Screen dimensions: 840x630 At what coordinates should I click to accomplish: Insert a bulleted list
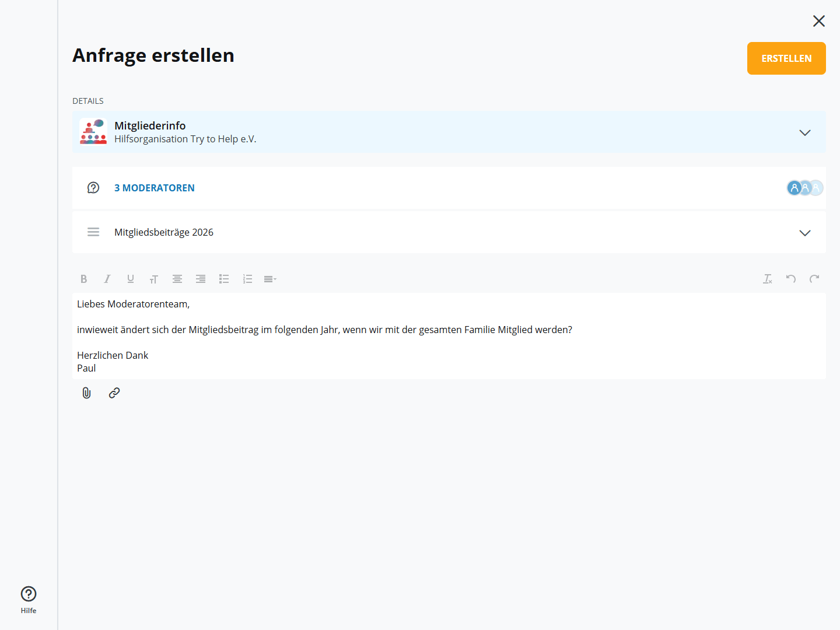[224, 279]
